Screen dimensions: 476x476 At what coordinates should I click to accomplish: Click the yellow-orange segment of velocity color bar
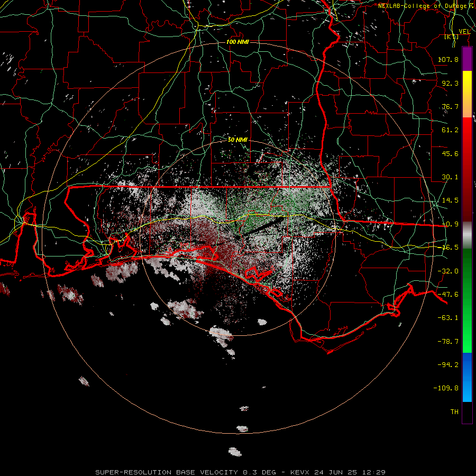click(x=467, y=95)
